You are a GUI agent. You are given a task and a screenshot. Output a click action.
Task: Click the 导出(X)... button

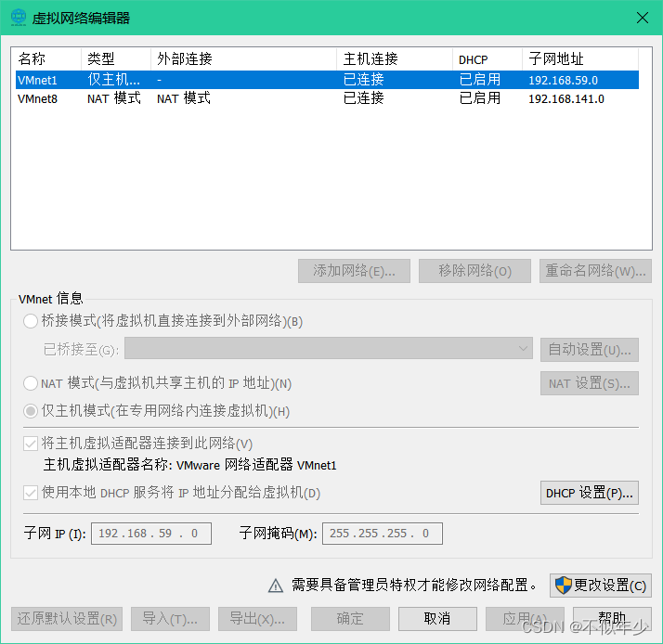coord(257,619)
